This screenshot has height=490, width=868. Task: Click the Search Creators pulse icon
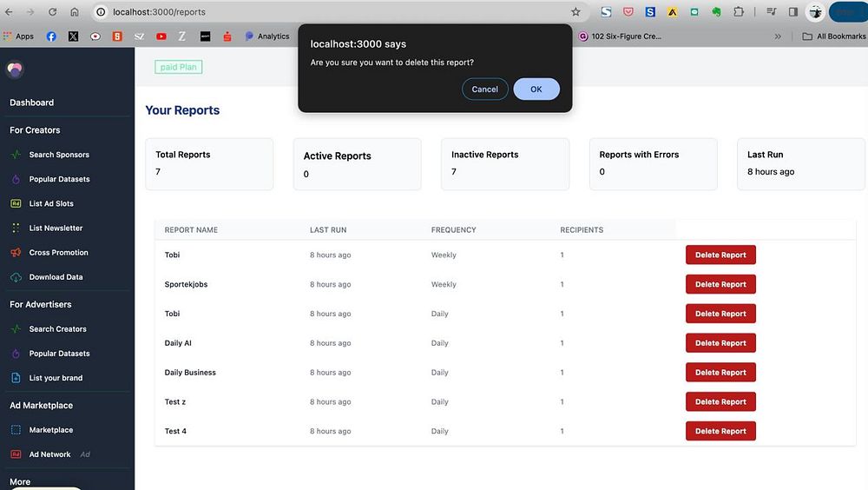coord(16,328)
